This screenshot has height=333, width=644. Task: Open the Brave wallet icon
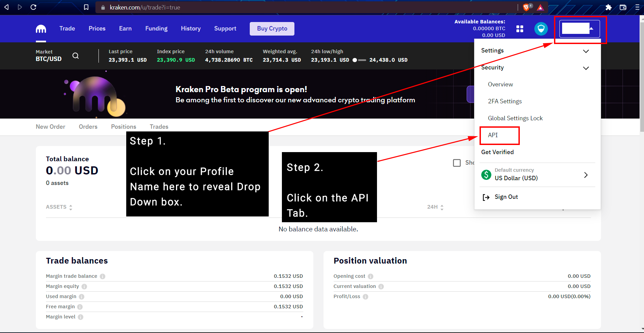coord(623,7)
